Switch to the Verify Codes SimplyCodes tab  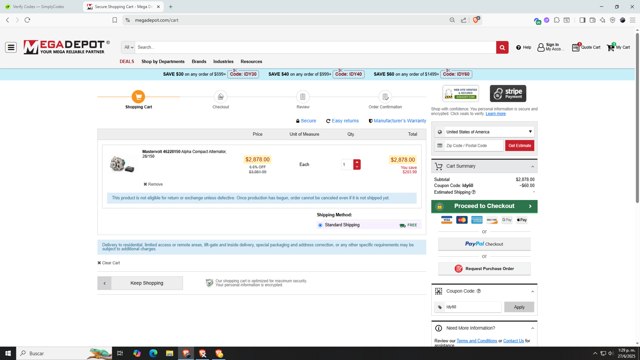(x=39, y=7)
